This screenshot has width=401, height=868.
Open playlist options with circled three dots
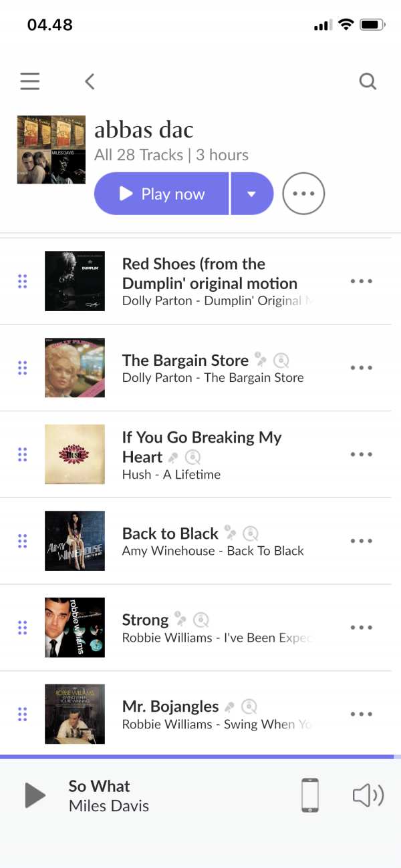coord(303,194)
